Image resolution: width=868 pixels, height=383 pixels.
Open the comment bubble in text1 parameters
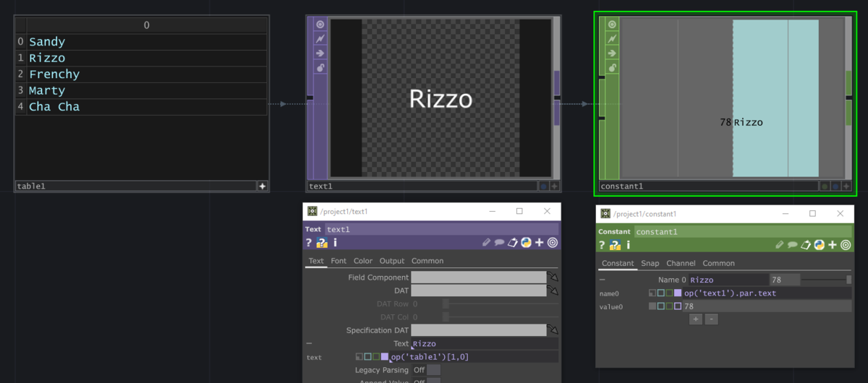499,243
